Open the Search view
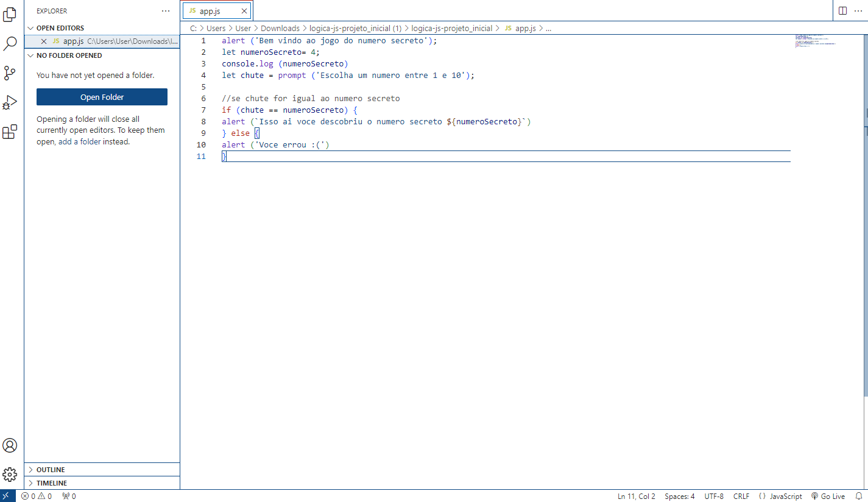This screenshot has height=502, width=868. click(10, 43)
